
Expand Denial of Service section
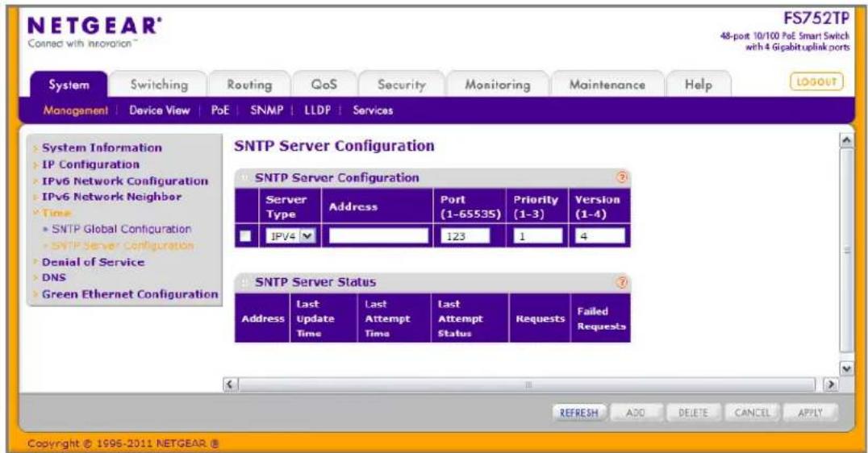pos(93,262)
